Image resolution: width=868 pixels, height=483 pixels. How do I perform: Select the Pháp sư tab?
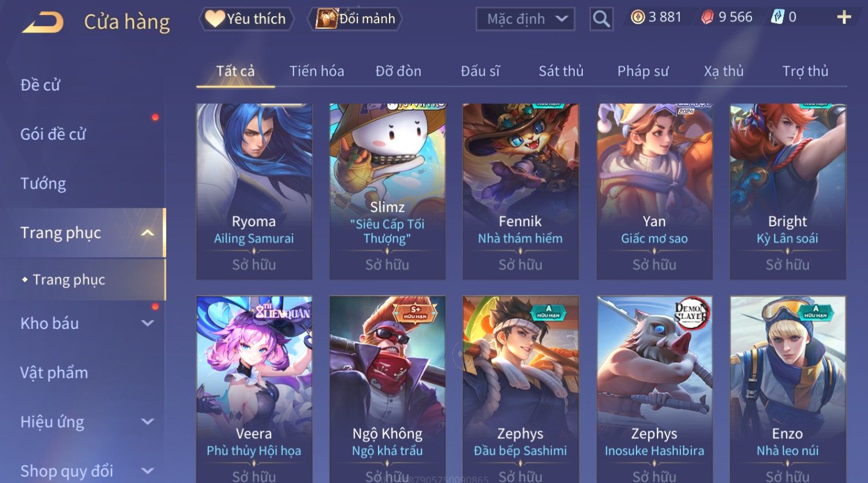(x=643, y=71)
